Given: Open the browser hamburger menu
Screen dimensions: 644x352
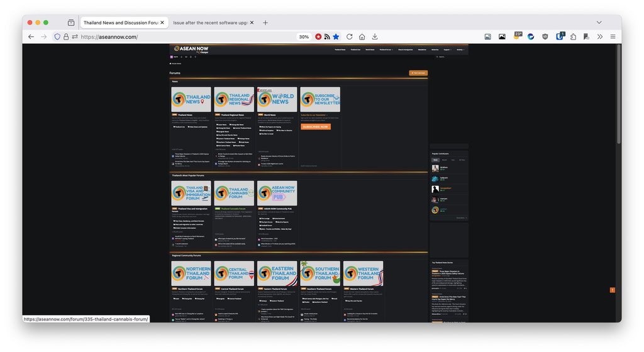Looking at the screenshot, I should point(613,37).
